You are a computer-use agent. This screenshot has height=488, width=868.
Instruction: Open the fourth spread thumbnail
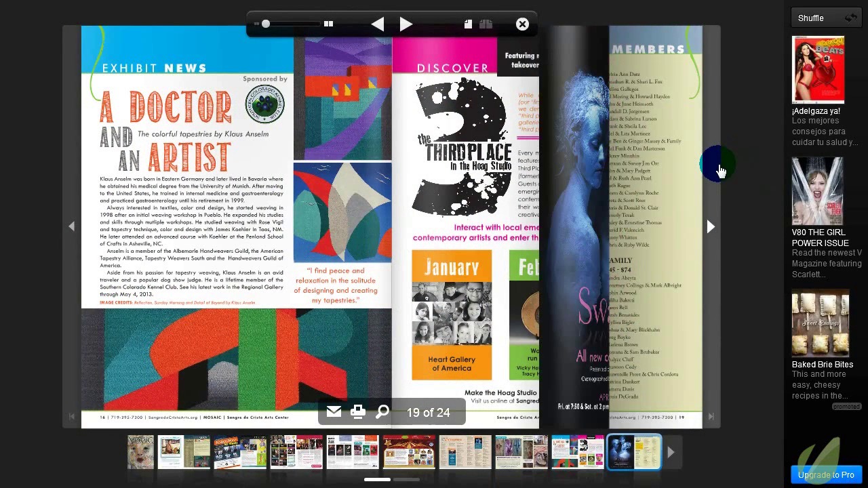point(296,452)
